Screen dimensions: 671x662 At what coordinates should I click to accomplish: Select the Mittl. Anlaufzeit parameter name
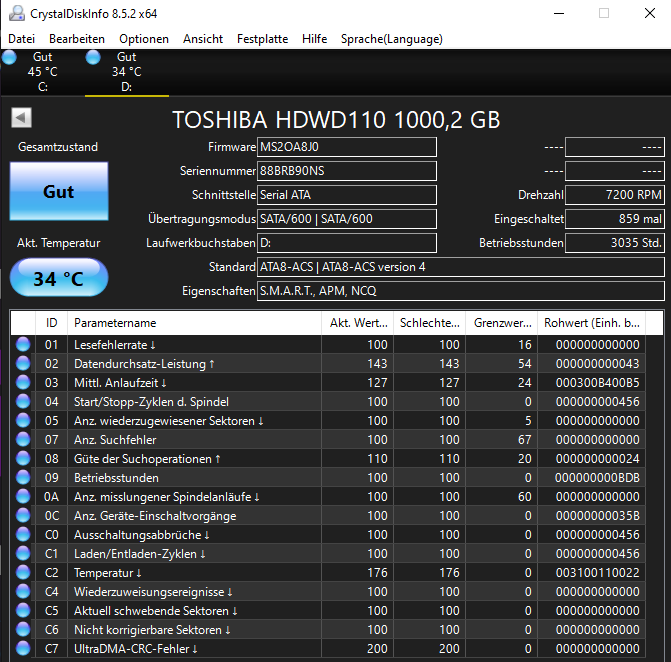coord(120,383)
